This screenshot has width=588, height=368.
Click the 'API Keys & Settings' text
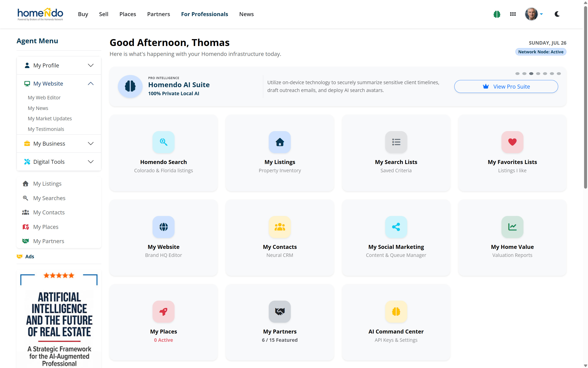(396, 340)
